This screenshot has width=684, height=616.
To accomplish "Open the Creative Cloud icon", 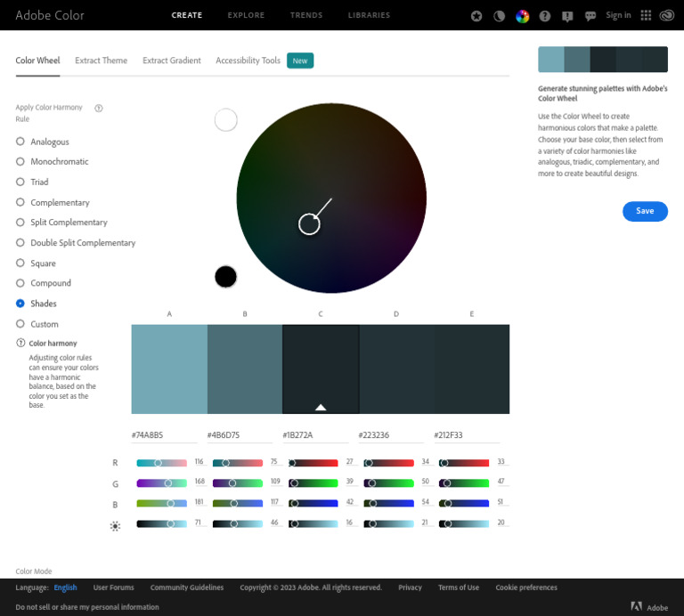I will 667,16.
